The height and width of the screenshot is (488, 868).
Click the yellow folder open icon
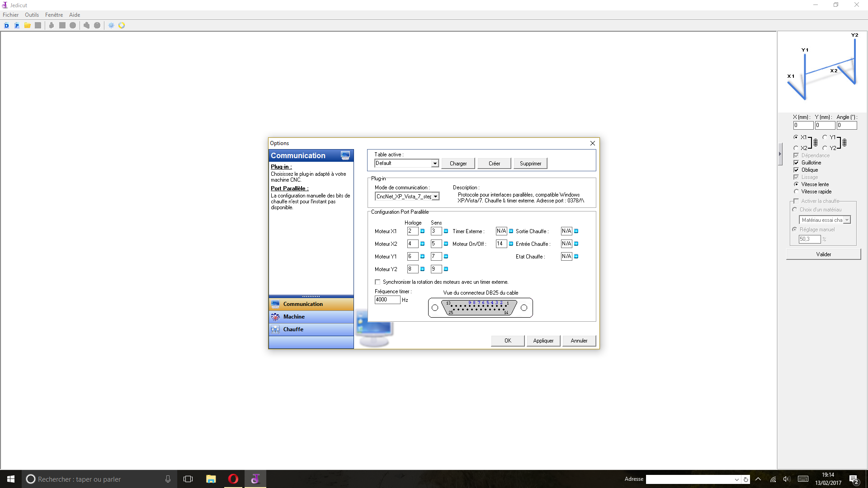point(28,26)
